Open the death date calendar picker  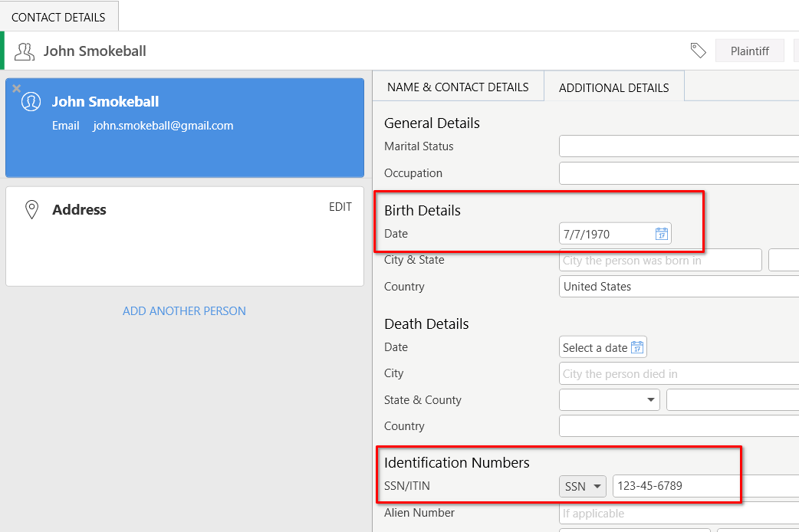coord(637,347)
